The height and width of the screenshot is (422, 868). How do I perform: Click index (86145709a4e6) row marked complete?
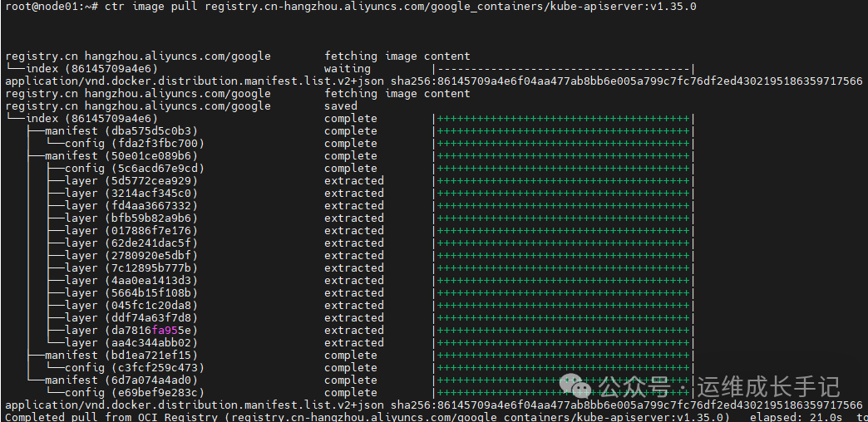(350, 118)
